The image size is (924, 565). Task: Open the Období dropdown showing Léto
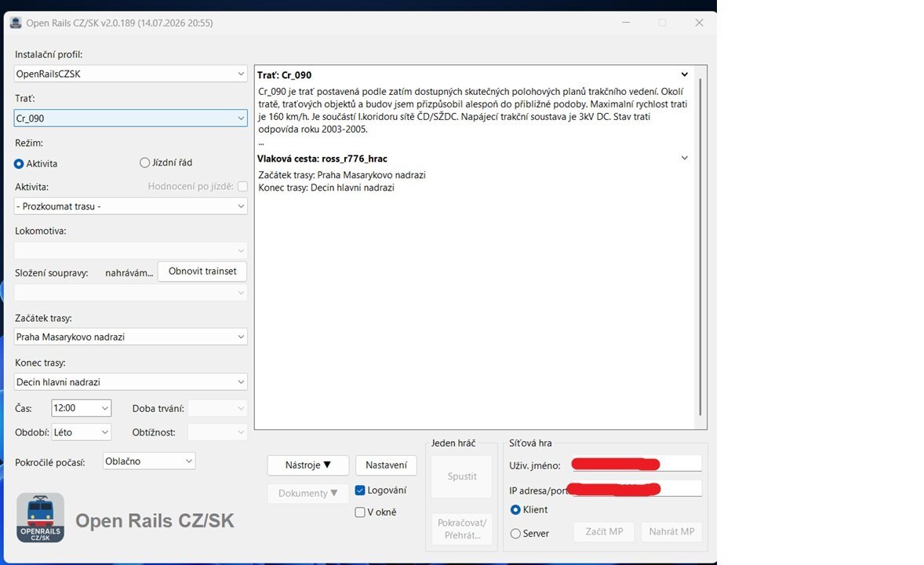(x=82, y=432)
